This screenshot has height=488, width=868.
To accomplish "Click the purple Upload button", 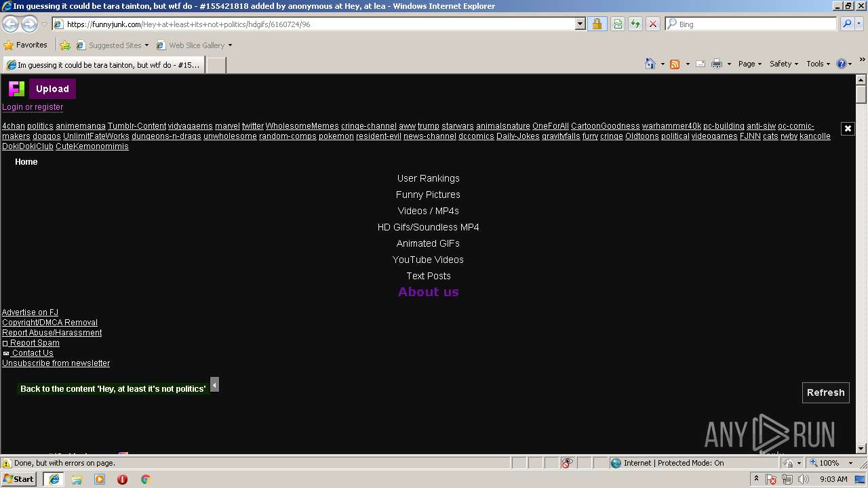I will coord(52,89).
